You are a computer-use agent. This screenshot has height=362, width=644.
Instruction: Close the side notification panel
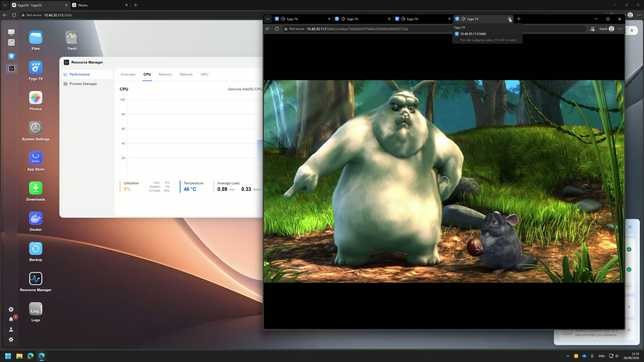tap(630, 227)
